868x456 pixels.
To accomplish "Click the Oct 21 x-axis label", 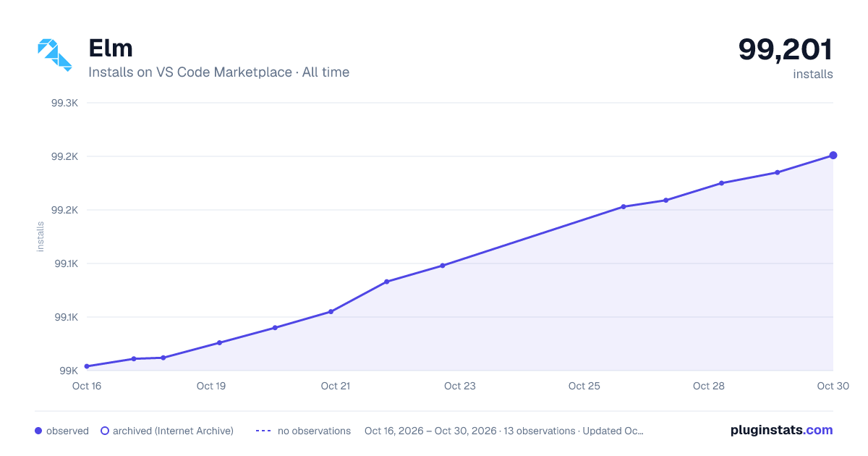I will point(336,386).
